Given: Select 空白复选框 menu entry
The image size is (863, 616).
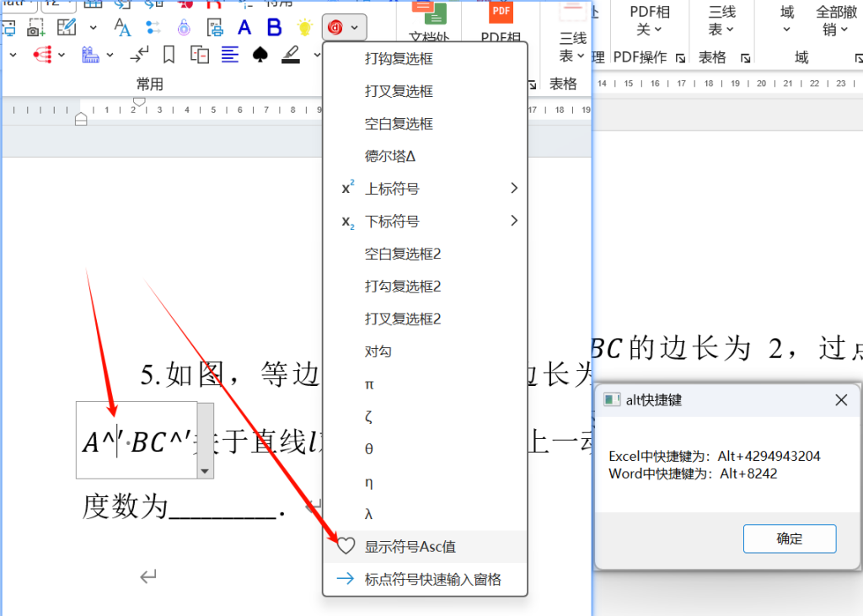Looking at the screenshot, I should pyautogui.click(x=425, y=123).
